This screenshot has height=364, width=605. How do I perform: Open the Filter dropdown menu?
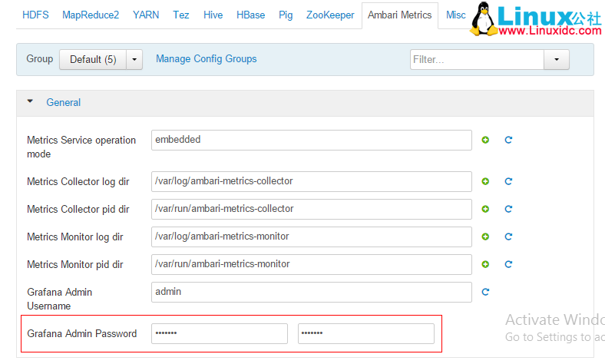point(557,59)
